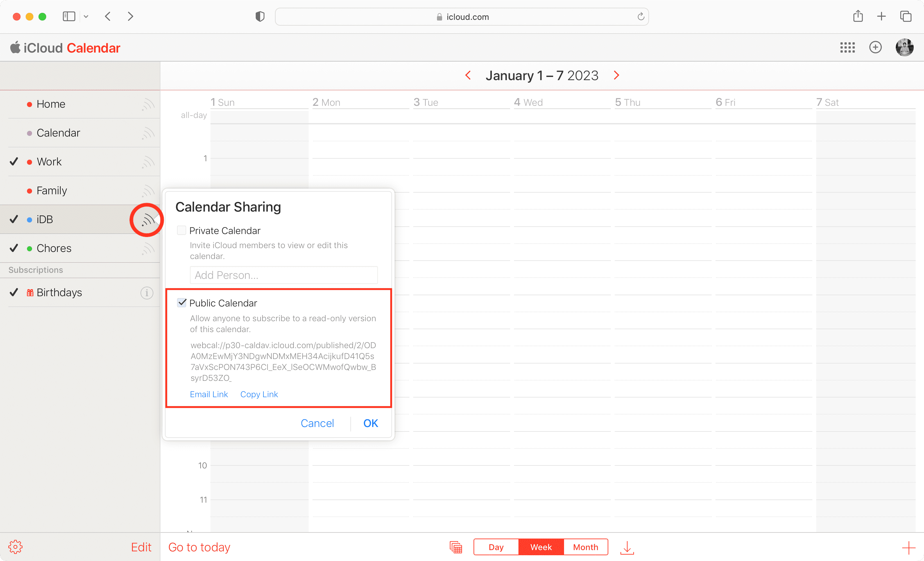The height and width of the screenshot is (561, 924).
Task: Click Safari privacy shield icon
Action: click(x=260, y=16)
